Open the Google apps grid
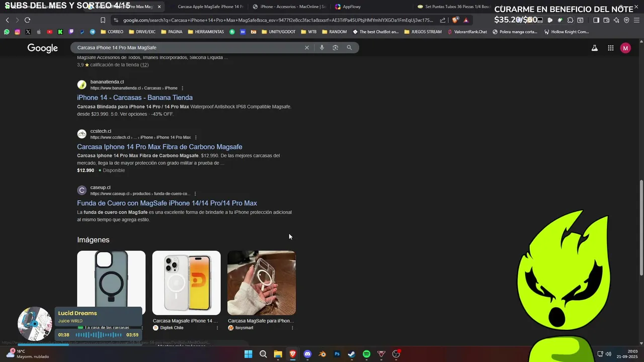 point(611,48)
